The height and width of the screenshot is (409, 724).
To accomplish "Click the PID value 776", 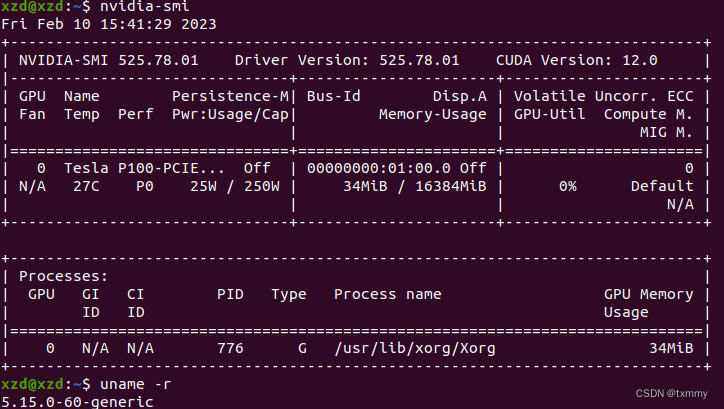I will [x=230, y=348].
